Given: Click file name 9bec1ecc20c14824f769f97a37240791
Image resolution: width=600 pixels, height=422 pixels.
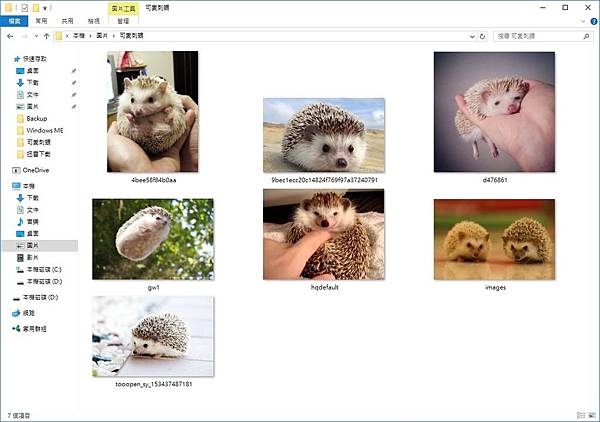Looking at the screenshot, I should tap(324, 180).
